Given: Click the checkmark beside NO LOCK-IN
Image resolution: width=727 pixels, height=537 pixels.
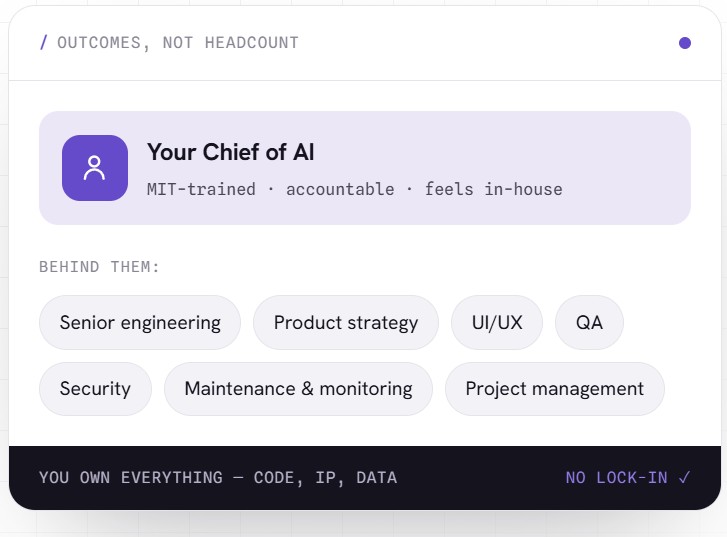Looking at the screenshot, I should [x=684, y=477].
